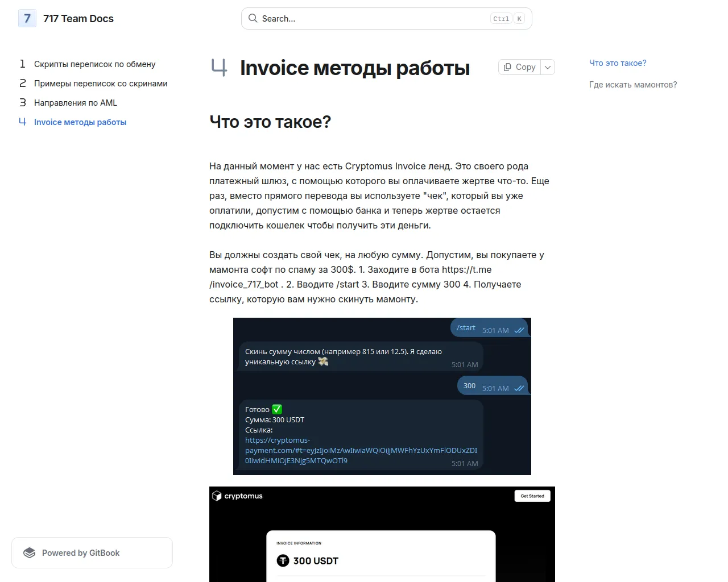728x582 pixels.
Task: Click the 717 Team Docs logo icon
Action: pyautogui.click(x=27, y=18)
